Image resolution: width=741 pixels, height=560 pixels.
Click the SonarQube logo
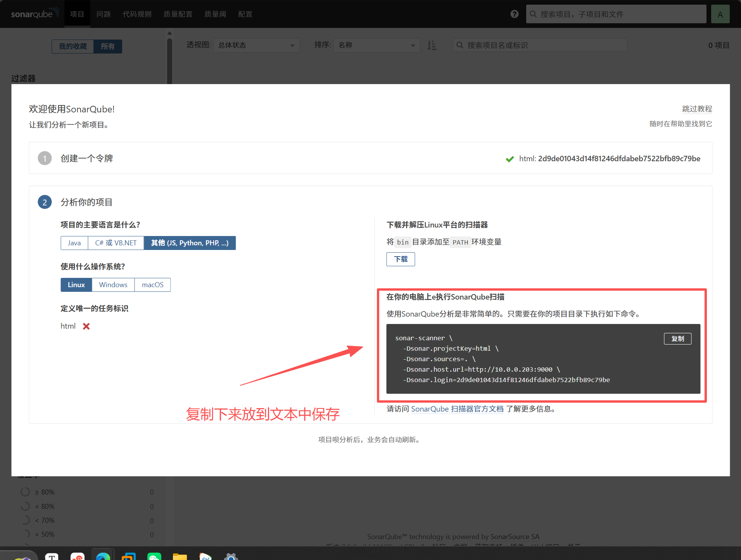tap(35, 14)
